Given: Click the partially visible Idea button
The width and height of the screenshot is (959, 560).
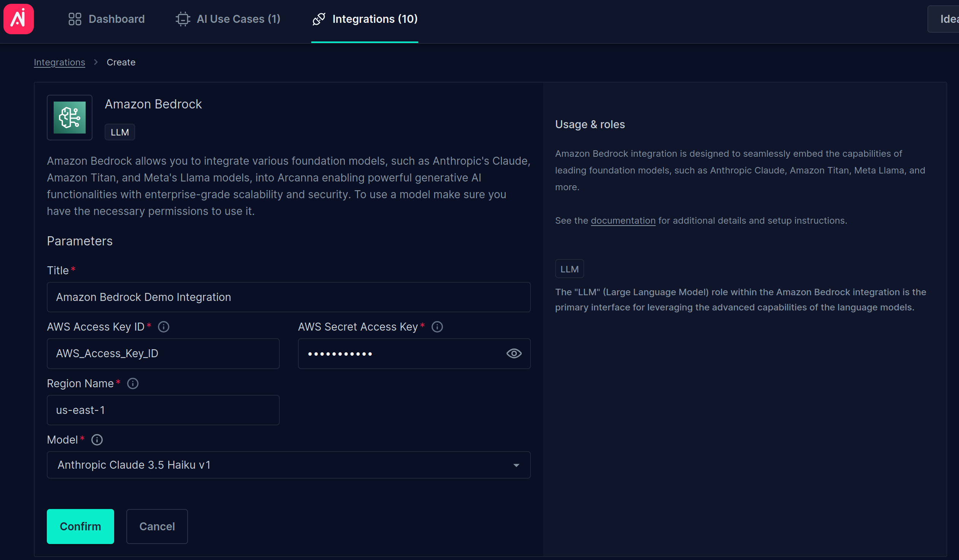Looking at the screenshot, I should point(944,19).
